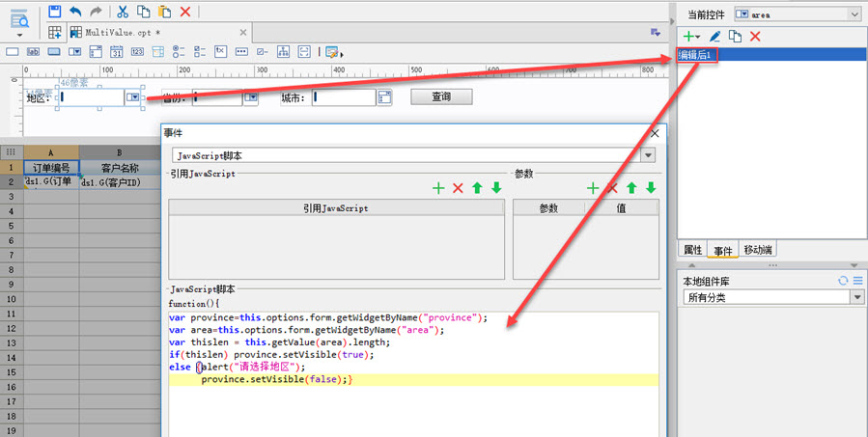Select the number widget tool
Image resolution: width=868 pixels, height=437 pixels.
coord(137,52)
